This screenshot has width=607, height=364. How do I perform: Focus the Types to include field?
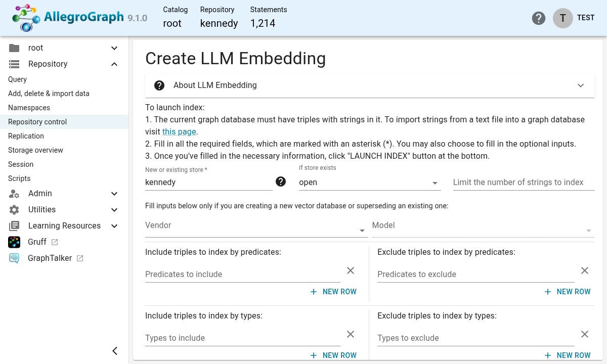243,338
